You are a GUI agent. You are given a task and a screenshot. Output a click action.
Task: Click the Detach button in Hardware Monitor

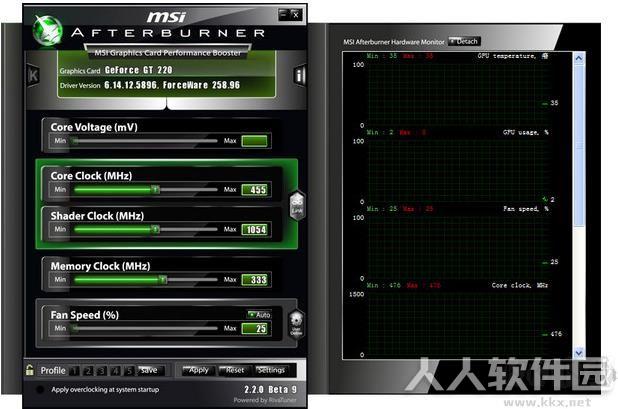(x=464, y=41)
